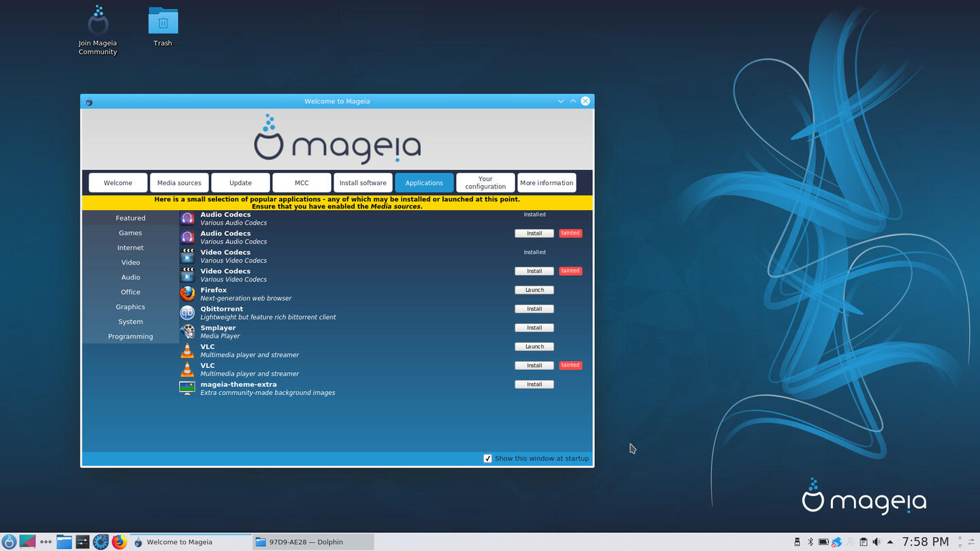This screenshot has height=551, width=980.
Task: Switch to the 97D9-AE28 Dolphin taskbar window
Action: [313, 542]
